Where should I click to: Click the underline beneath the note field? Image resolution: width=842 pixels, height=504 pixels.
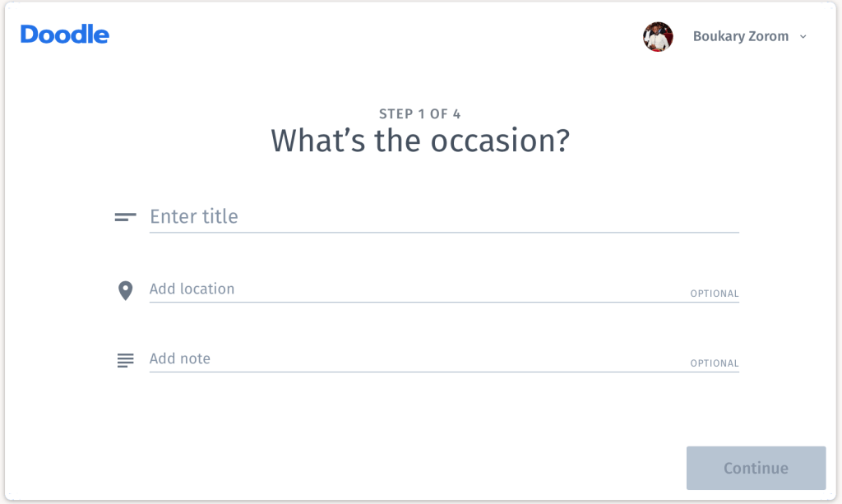[x=444, y=372]
